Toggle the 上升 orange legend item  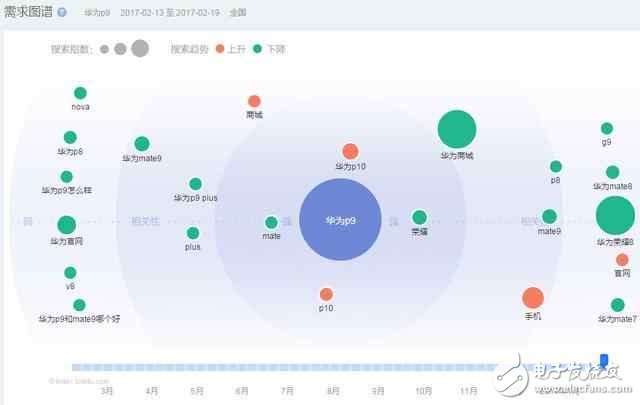(x=231, y=48)
